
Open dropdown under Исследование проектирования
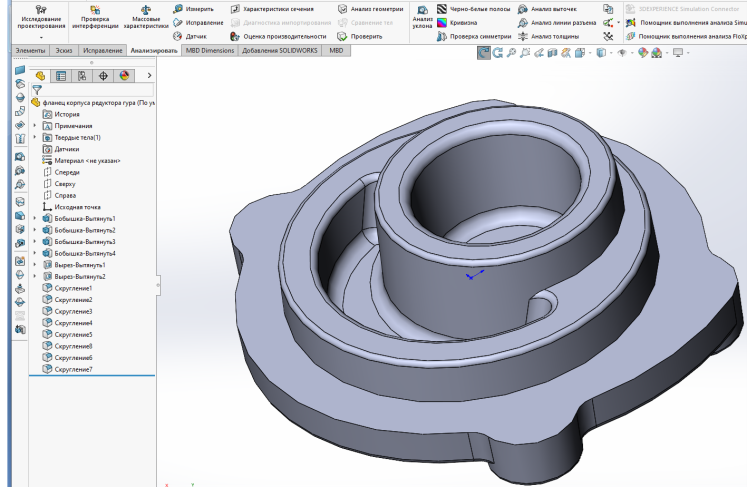[x=40, y=37]
